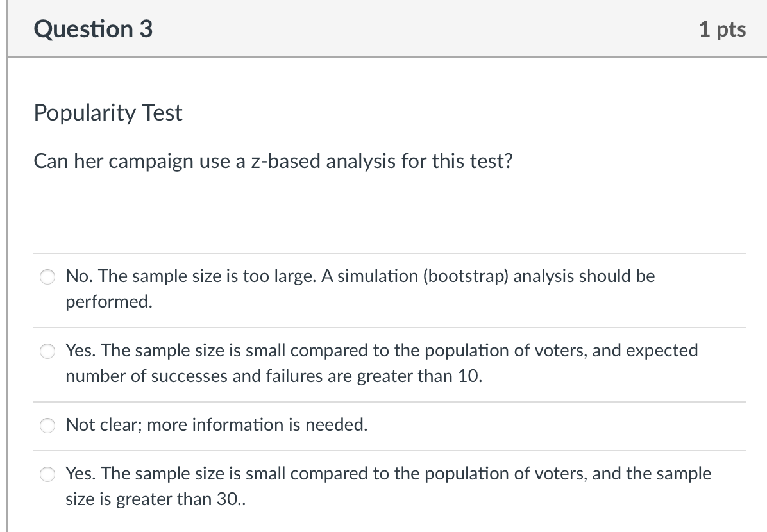Click the fourth answer's opening 'Yes' word
The width and height of the screenshot is (767, 532).
click(77, 473)
